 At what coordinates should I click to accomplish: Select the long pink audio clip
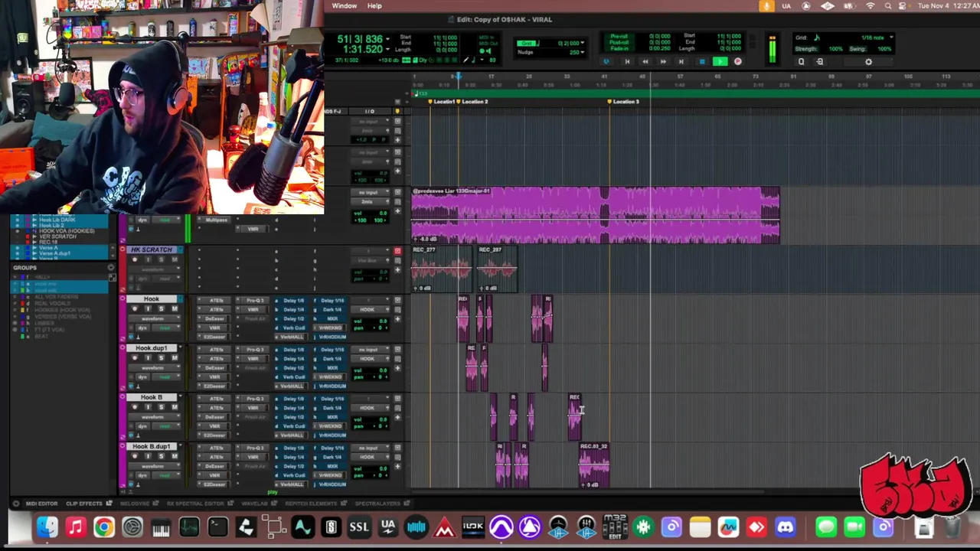596,216
